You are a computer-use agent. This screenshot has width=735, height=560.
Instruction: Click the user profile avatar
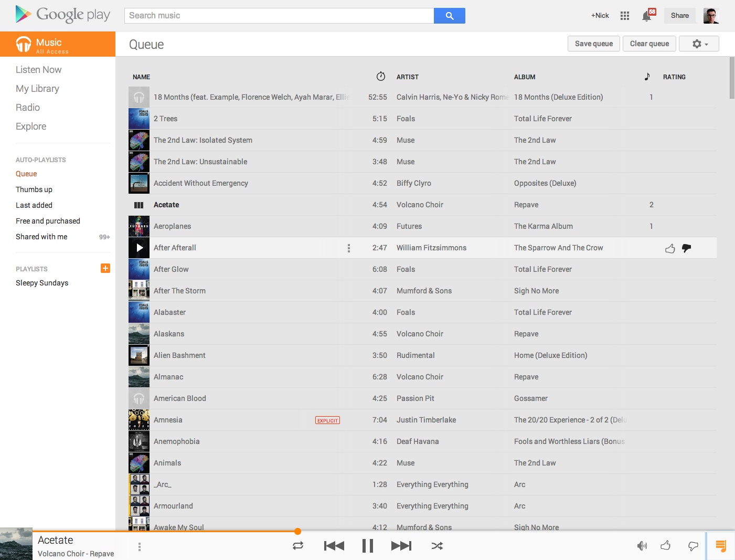click(x=711, y=16)
